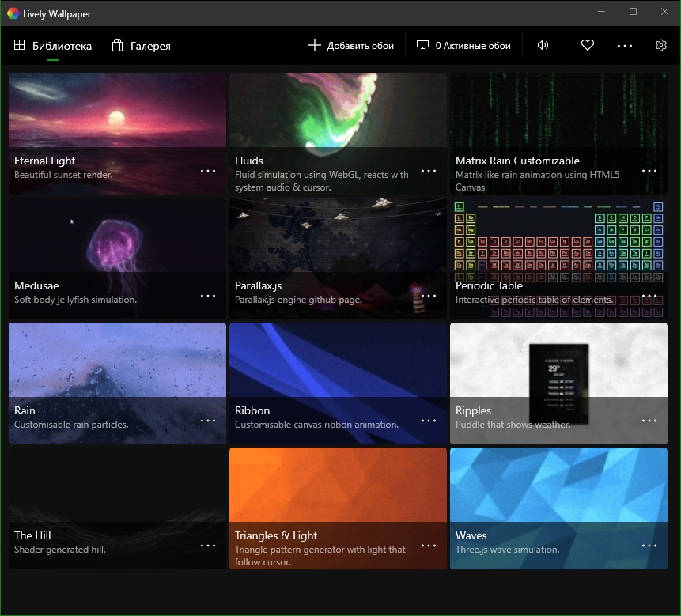Open options for Triangles & Light
This screenshot has width=681, height=616.
(x=429, y=546)
